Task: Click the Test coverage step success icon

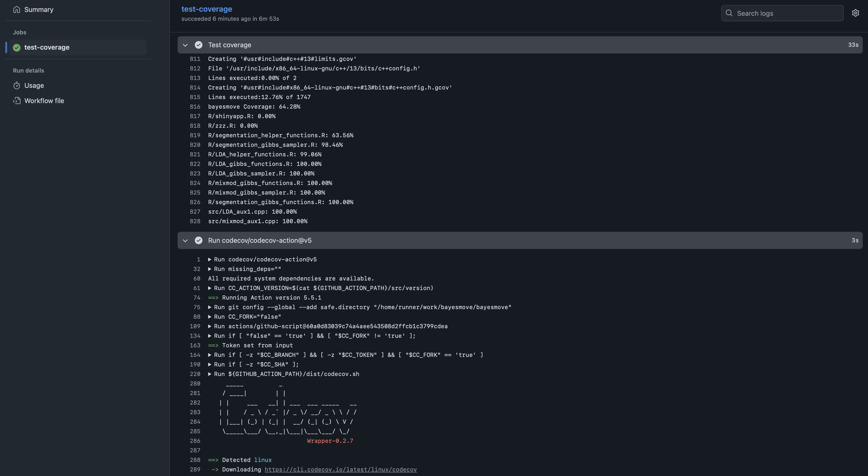Action: 198,45
